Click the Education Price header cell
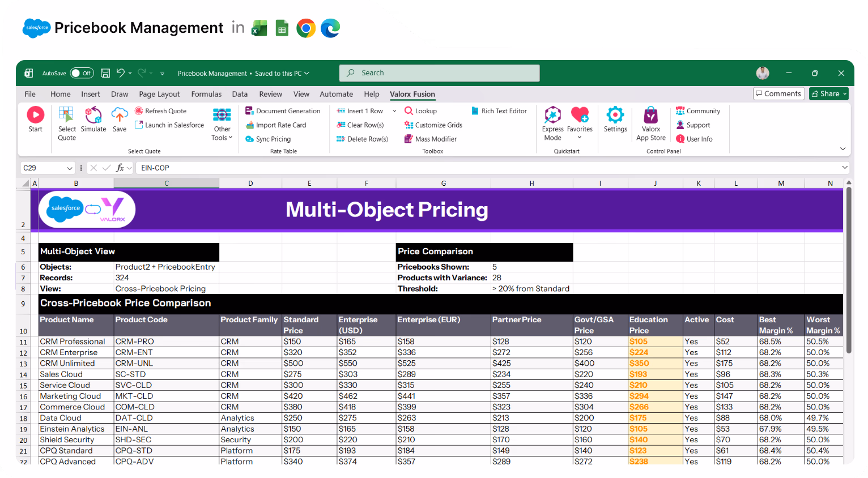The height and width of the screenshot is (478, 868). [654, 325]
